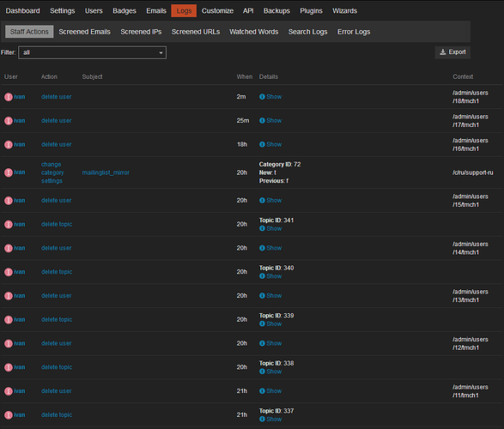
Task: Click the info icon under Topic ID 339
Action: [262, 323]
